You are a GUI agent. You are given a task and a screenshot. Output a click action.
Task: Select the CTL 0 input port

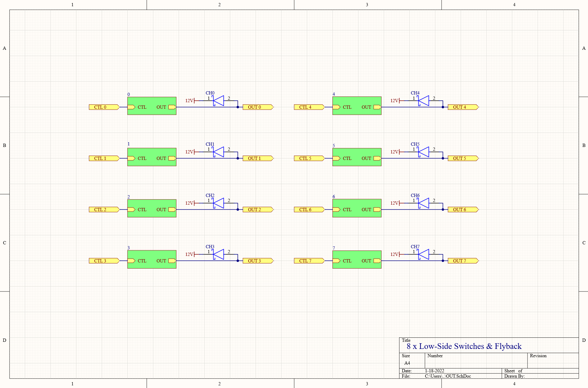pyautogui.click(x=103, y=107)
